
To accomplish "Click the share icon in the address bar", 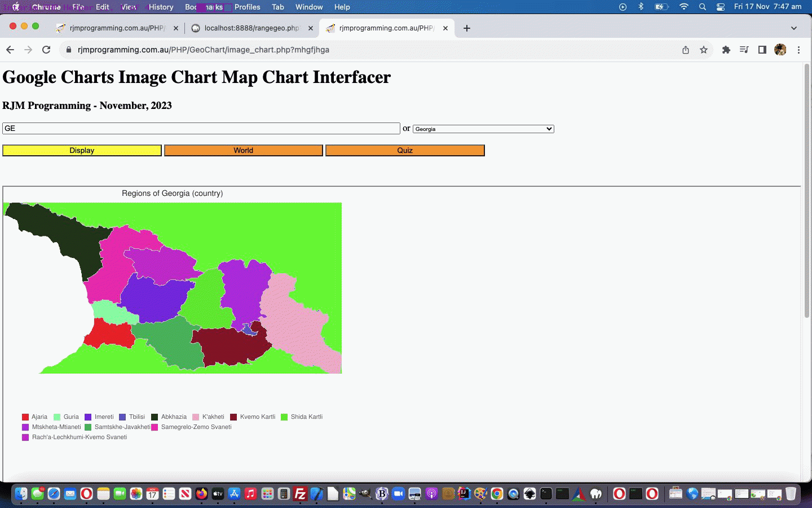I will (686, 50).
